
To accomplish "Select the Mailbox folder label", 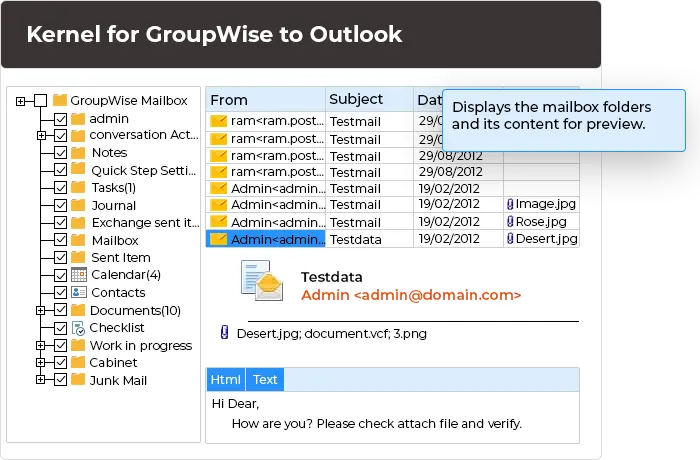I will point(115,241).
